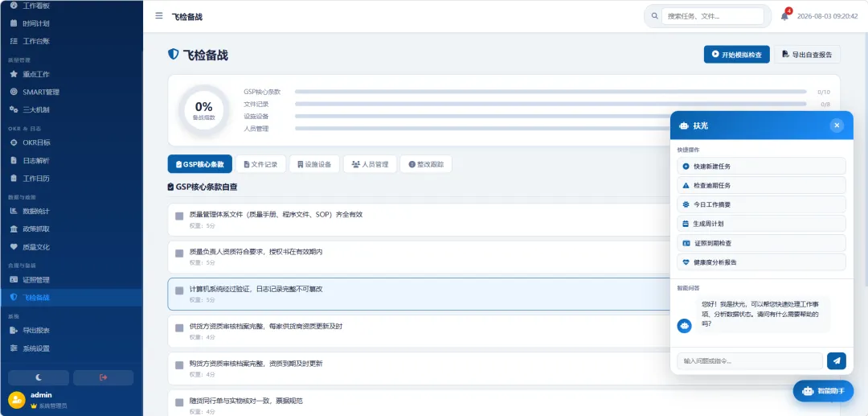Image resolution: width=868 pixels, height=416 pixels.
Task: Click the robot avatar beside the greeting message
Action: (684, 326)
